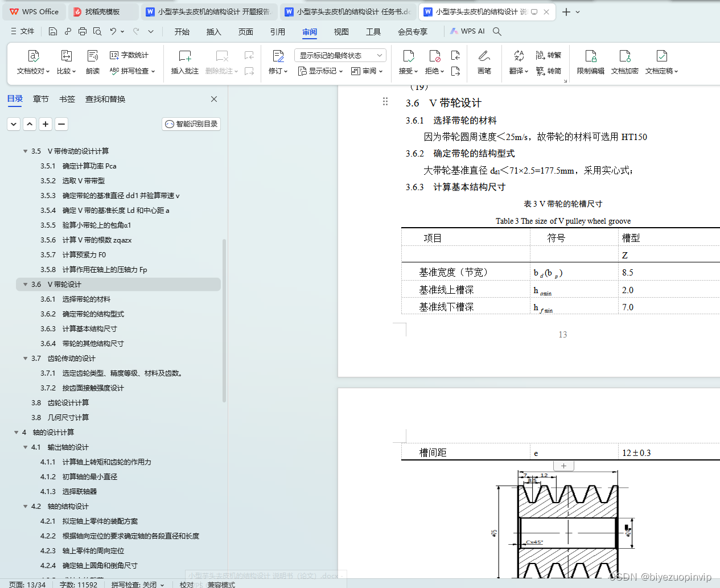Open 文档加密 document encryption
720x588 pixels.
tap(625, 63)
